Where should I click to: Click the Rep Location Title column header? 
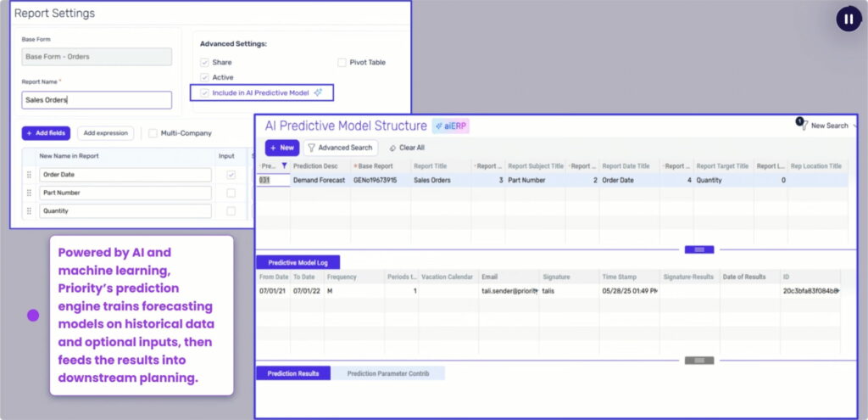tap(816, 165)
